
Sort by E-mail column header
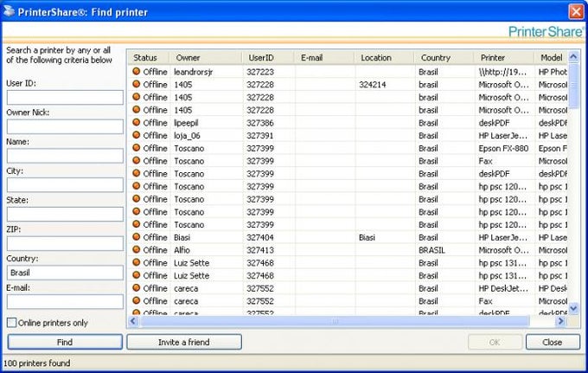[x=325, y=57]
